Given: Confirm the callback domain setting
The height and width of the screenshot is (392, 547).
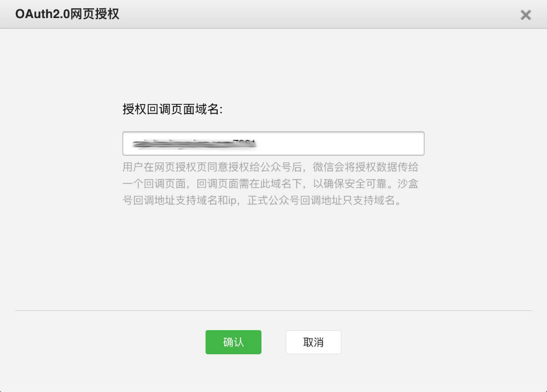Looking at the screenshot, I should (234, 342).
